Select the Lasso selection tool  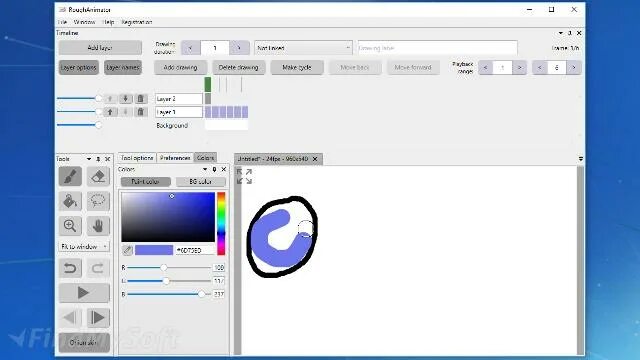[98, 201]
